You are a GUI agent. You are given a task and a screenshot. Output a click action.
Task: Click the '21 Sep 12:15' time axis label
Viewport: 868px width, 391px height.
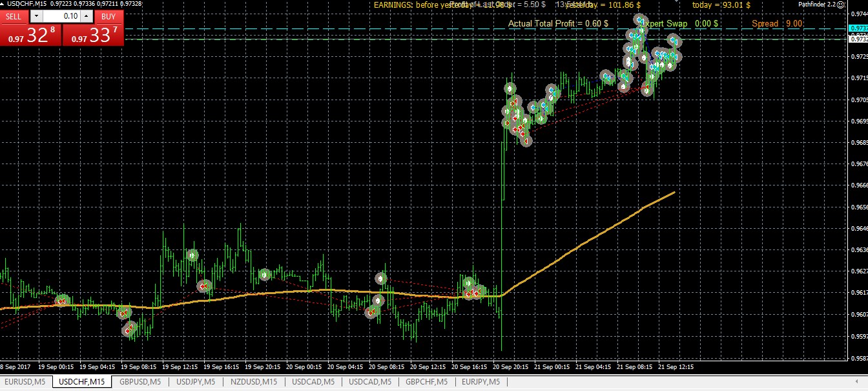(x=677, y=366)
